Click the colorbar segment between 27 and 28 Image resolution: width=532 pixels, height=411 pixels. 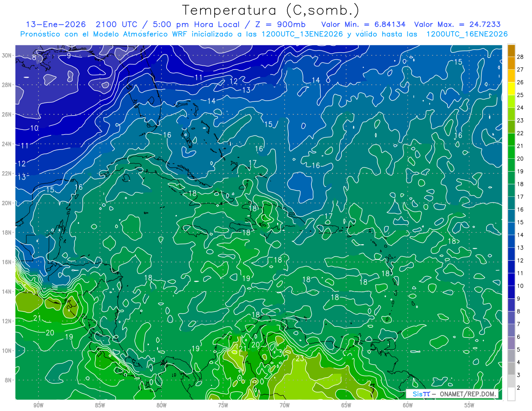[x=511, y=63]
